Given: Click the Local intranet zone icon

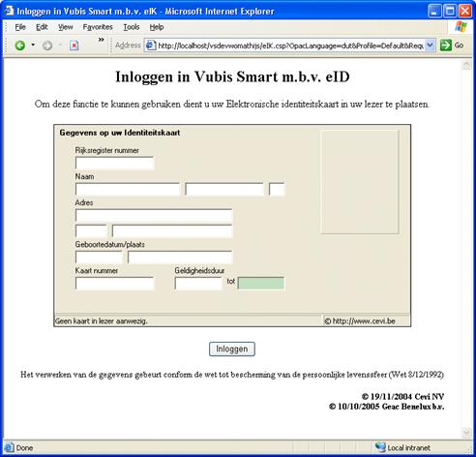Looking at the screenshot, I should [380, 447].
